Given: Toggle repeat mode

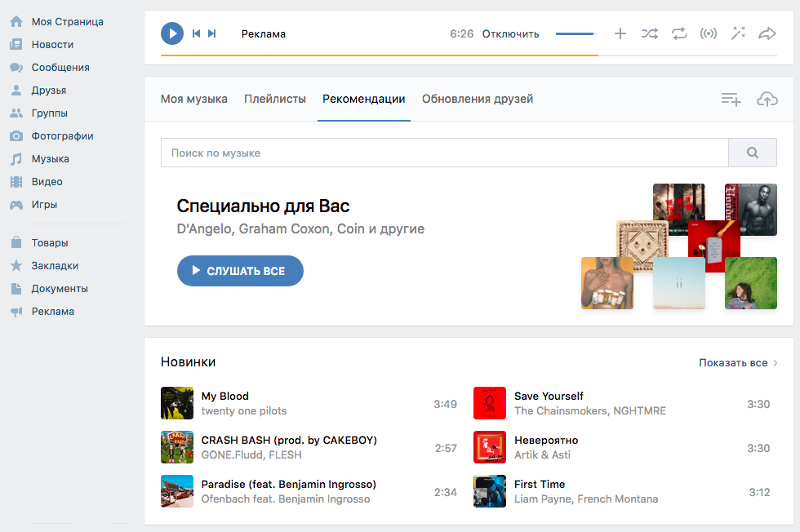Looking at the screenshot, I should 679,33.
